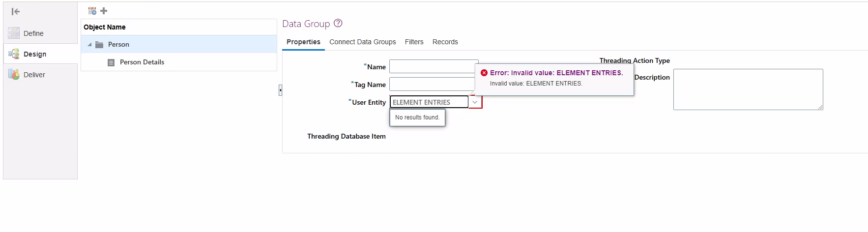
Task: Collapse the Person tree node
Action: pyautogui.click(x=89, y=45)
